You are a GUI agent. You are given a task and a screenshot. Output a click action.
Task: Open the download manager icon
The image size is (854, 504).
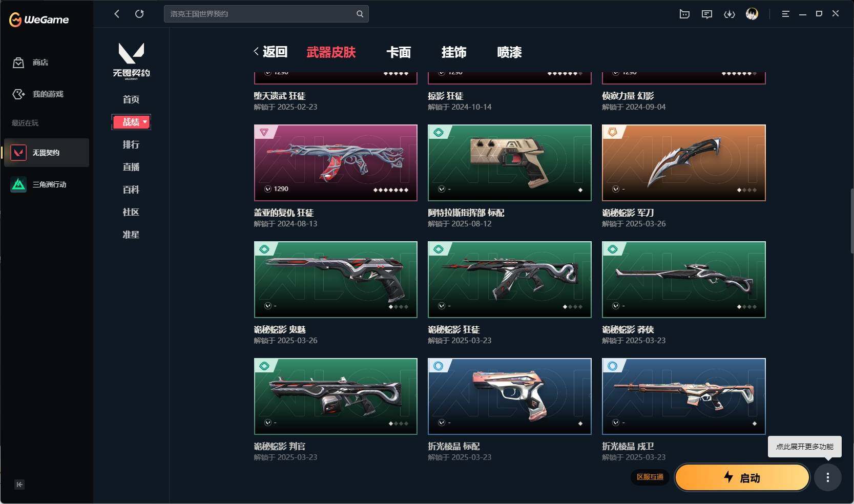pyautogui.click(x=729, y=14)
